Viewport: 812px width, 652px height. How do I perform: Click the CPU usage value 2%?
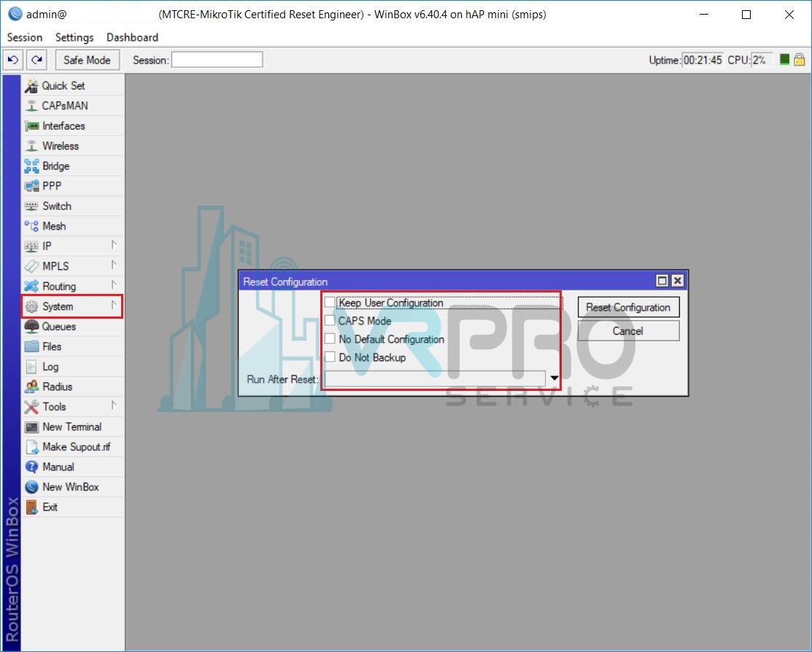pyautogui.click(x=762, y=60)
